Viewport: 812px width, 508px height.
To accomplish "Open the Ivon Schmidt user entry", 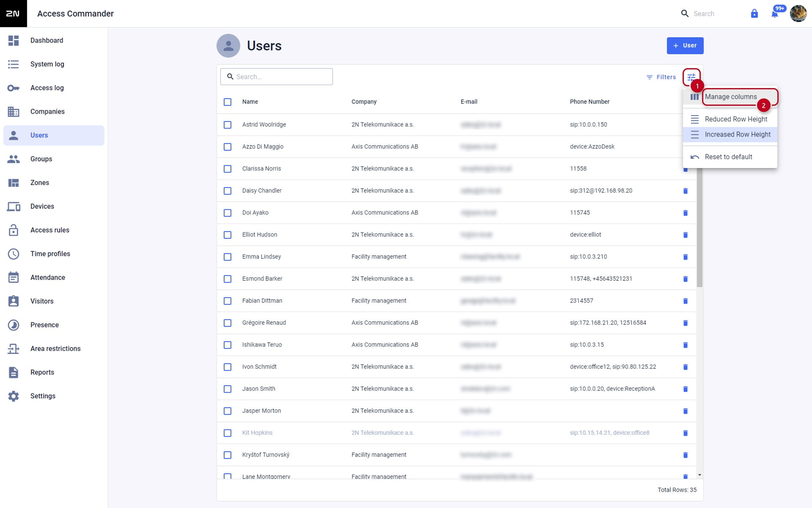I will [259, 367].
